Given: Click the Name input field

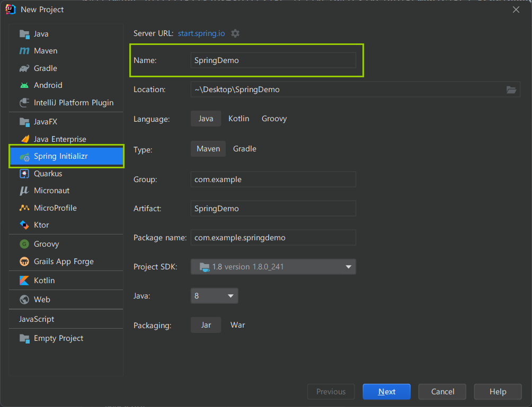Looking at the screenshot, I should (x=273, y=60).
